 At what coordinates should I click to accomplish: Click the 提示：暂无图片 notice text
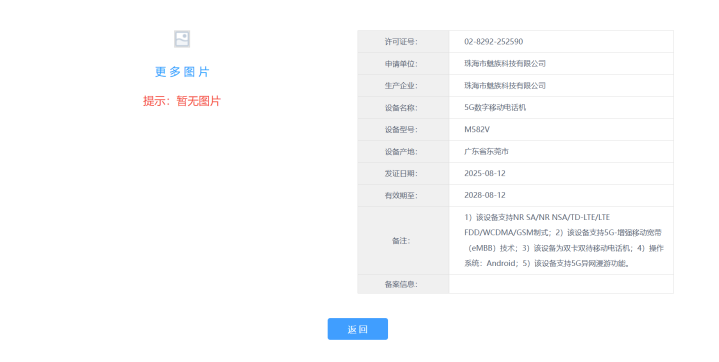click(182, 101)
